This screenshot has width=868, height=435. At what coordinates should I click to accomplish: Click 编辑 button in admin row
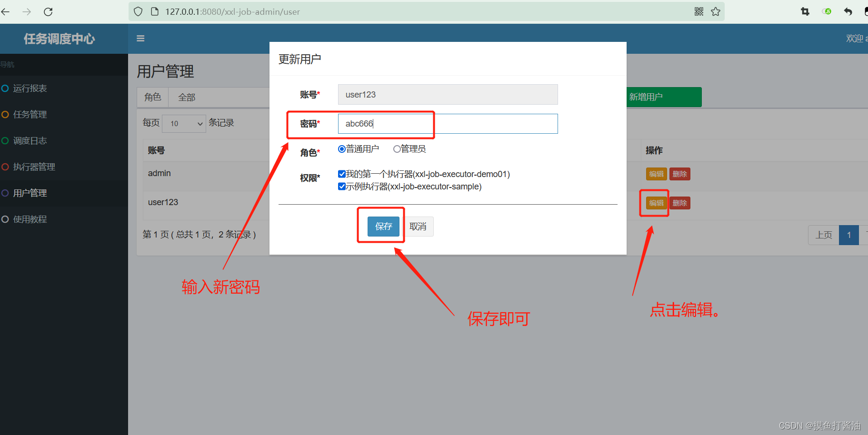pos(656,174)
